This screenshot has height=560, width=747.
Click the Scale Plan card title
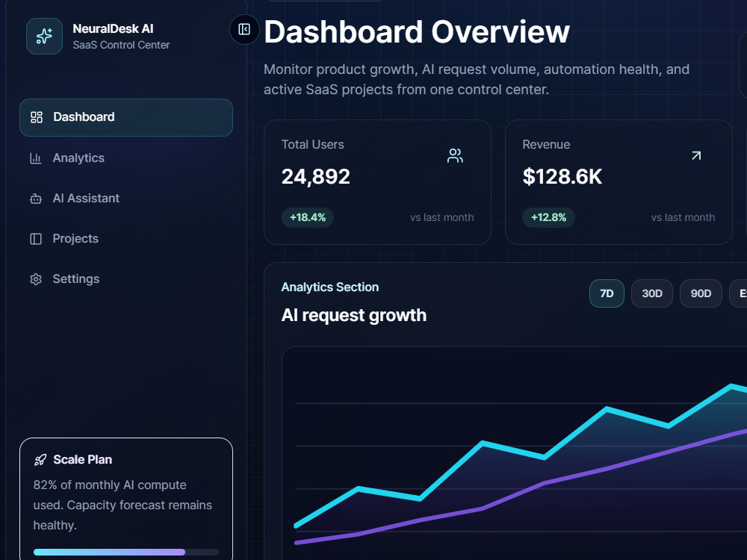83,460
